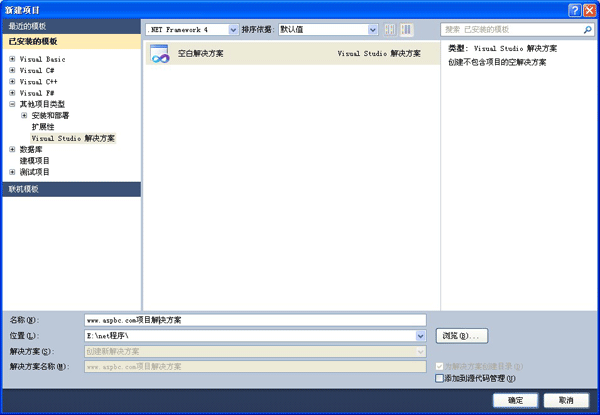
Task: Select 扩展性 in the template tree
Action: tap(43, 127)
